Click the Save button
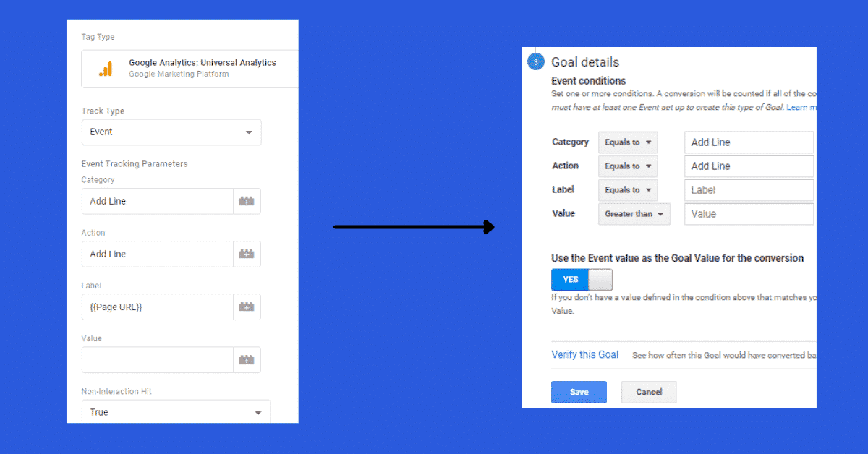868x454 pixels. coord(579,392)
